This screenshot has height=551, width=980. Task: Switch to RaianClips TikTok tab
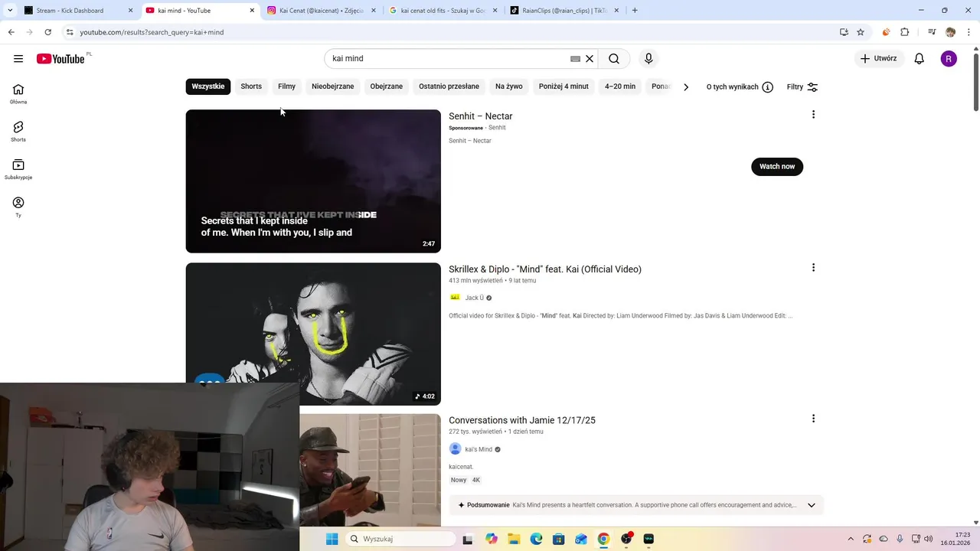pos(565,11)
